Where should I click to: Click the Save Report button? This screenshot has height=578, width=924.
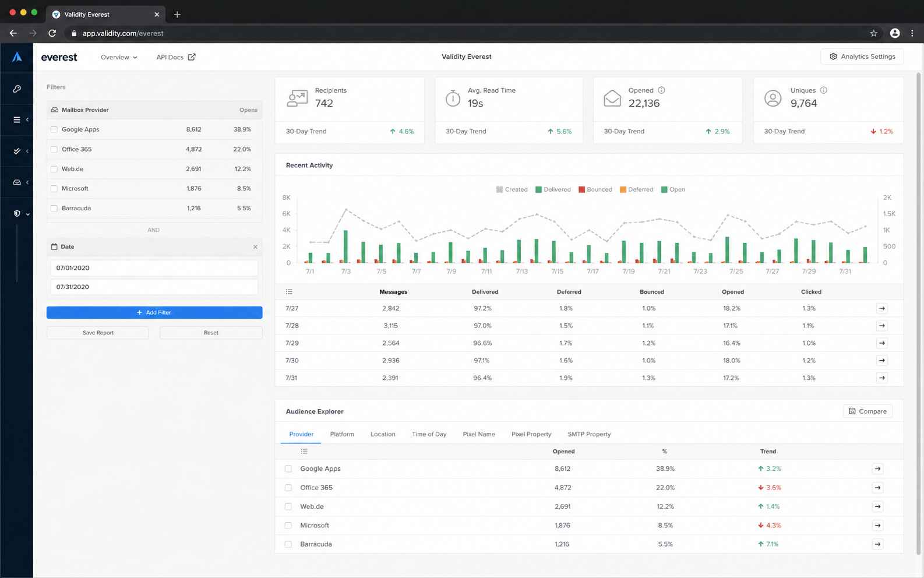point(98,333)
